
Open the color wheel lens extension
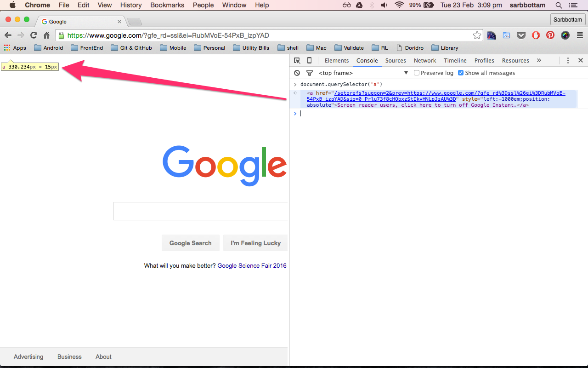[565, 35]
